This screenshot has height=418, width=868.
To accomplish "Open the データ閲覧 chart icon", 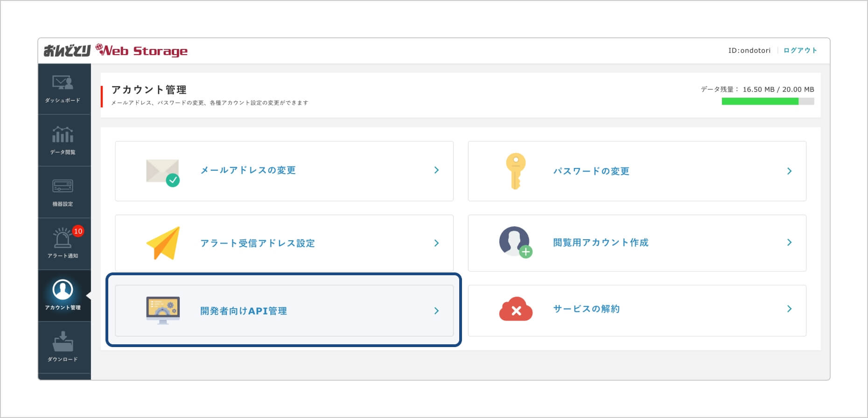I will tap(63, 134).
